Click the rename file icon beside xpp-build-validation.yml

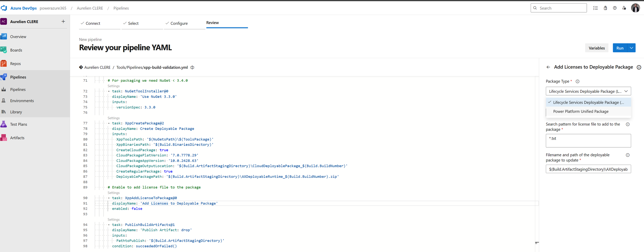pos(192,67)
